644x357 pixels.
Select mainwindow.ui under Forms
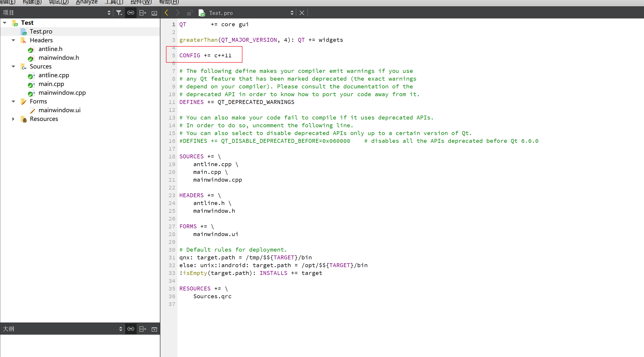[x=59, y=110]
